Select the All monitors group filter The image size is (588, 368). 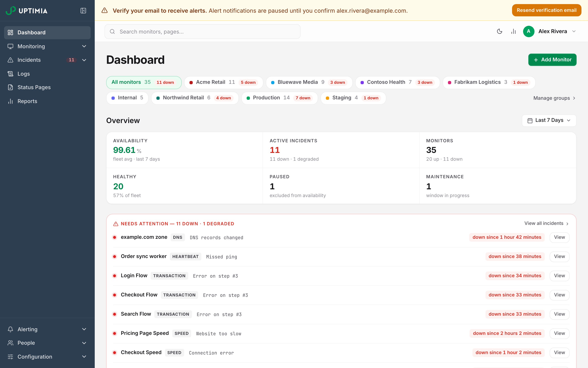click(x=144, y=83)
